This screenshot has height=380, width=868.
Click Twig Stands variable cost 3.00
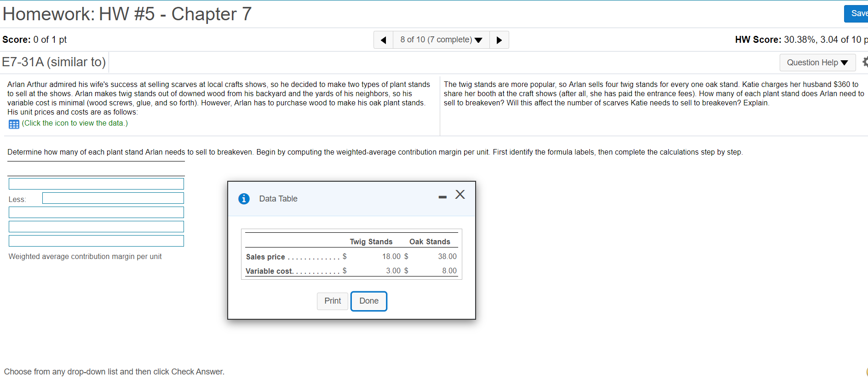[393, 271]
